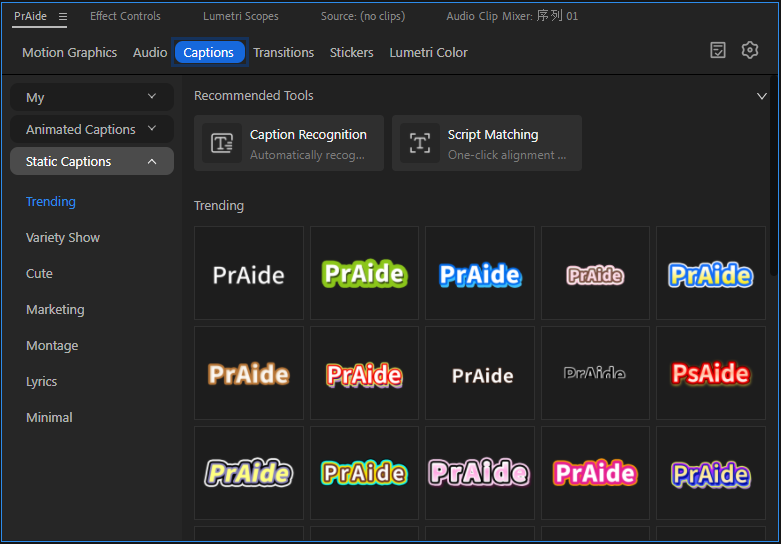Select the Captions category tab
This screenshot has height=544, width=781.
(209, 52)
